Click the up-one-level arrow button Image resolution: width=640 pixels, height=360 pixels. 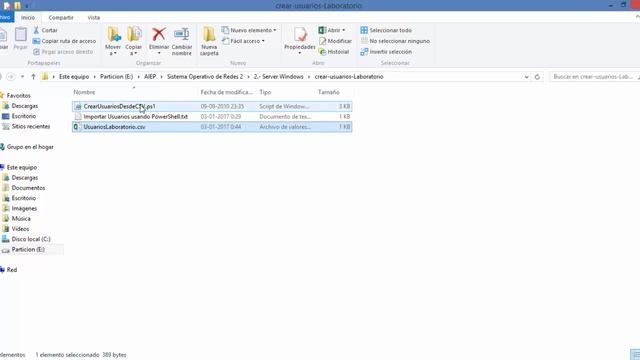[33, 77]
